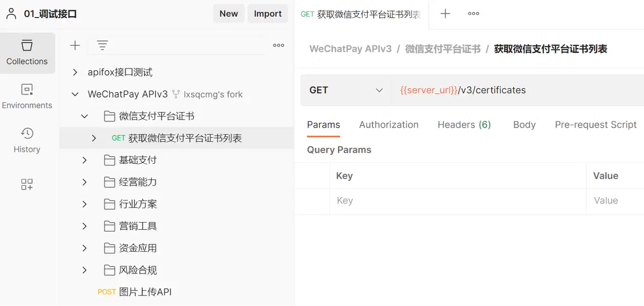Switch to the Headers (6) tab
This screenshot has height=306, width=644.
pyautogui.click(x=464, y=125)
